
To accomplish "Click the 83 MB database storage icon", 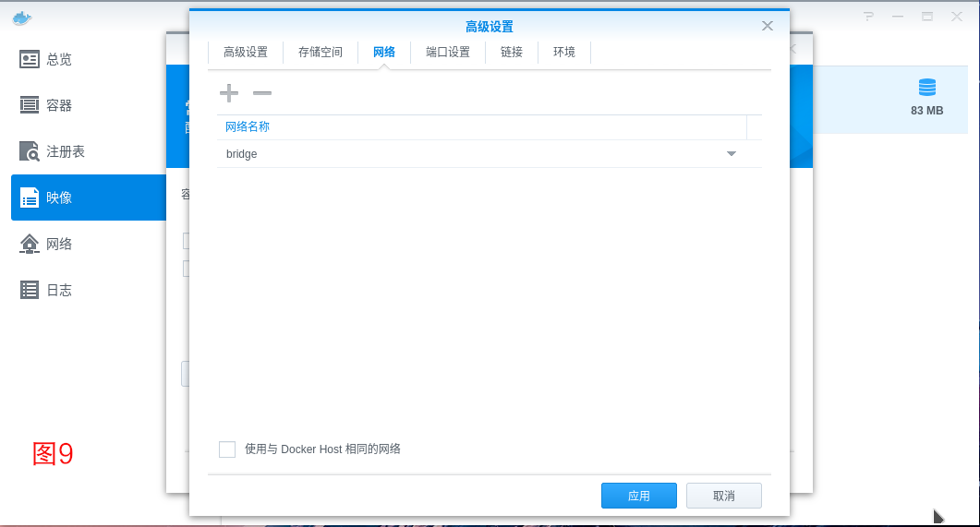I will coord(926,88).
